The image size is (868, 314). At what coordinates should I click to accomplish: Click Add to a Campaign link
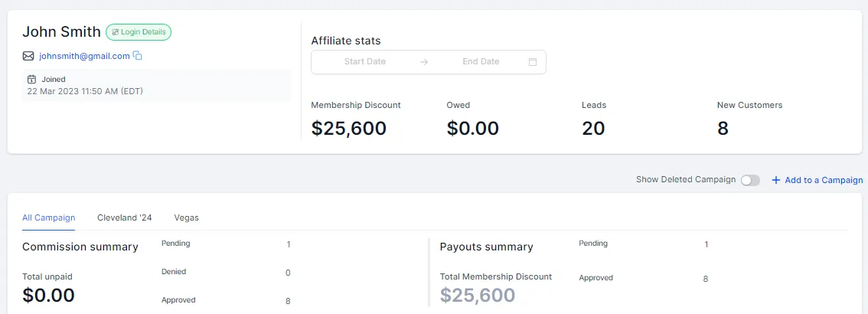(x=823, y=180)
